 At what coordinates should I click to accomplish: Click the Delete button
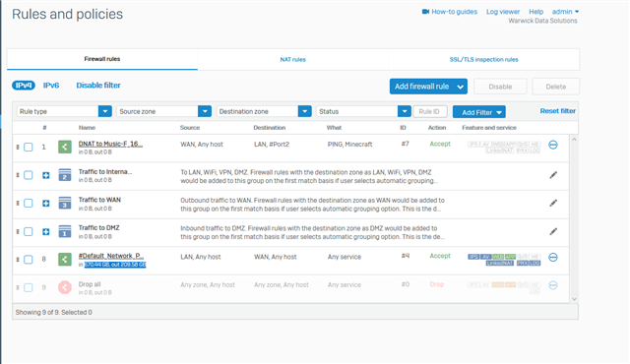pos(555,87)
